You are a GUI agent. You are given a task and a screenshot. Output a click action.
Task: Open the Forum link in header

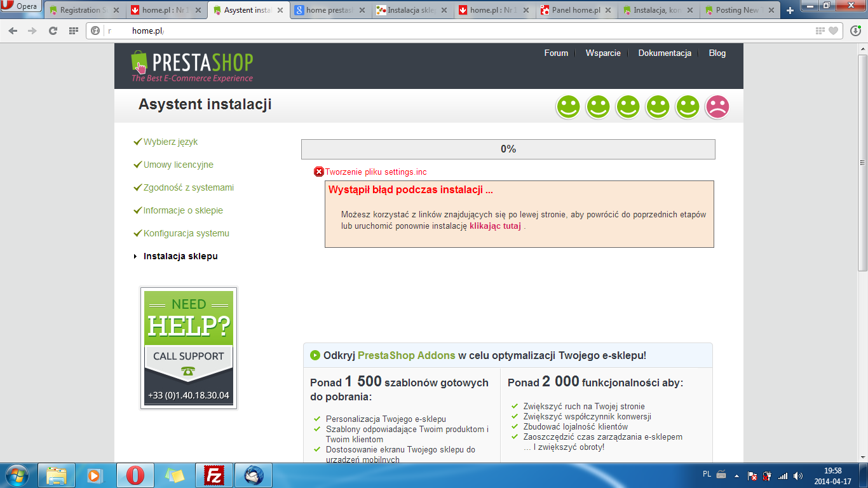(556, 53)
